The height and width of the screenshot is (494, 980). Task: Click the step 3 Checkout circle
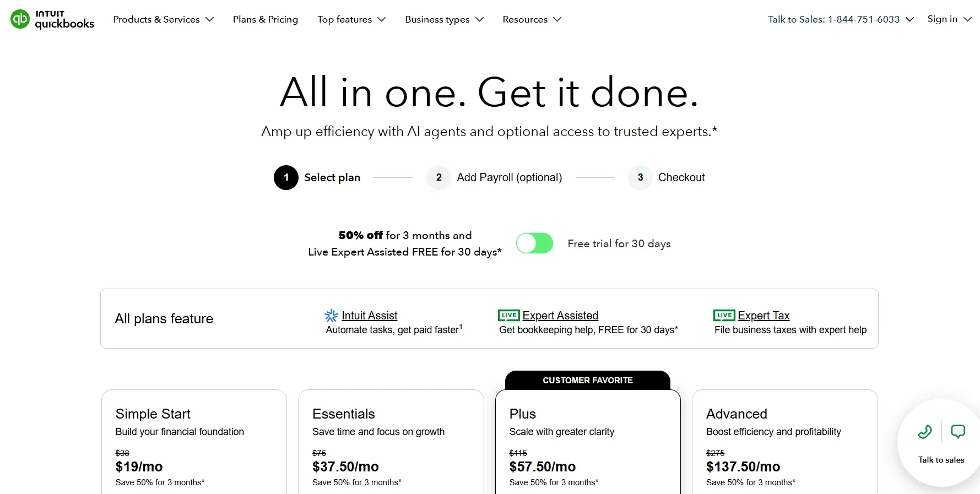click(x=640, y=177)
